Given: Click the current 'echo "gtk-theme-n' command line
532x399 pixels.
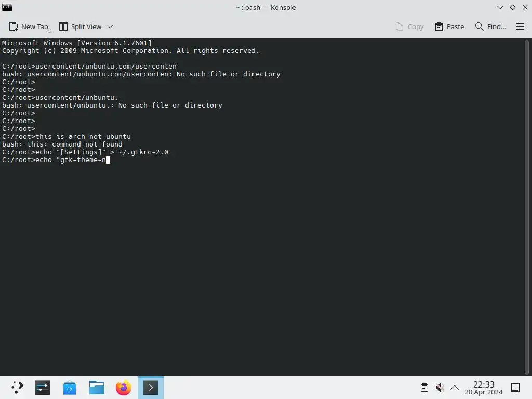Looking at the screenshot, I should [56, 160].
